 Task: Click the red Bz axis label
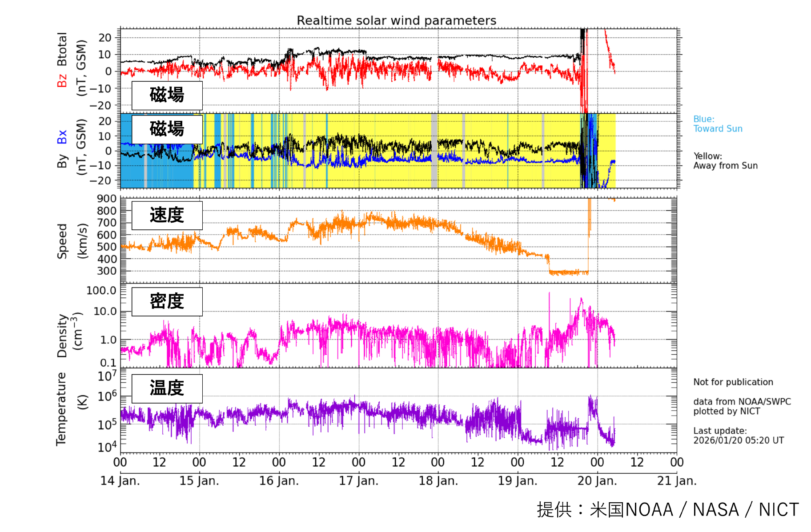click(62, 80)
